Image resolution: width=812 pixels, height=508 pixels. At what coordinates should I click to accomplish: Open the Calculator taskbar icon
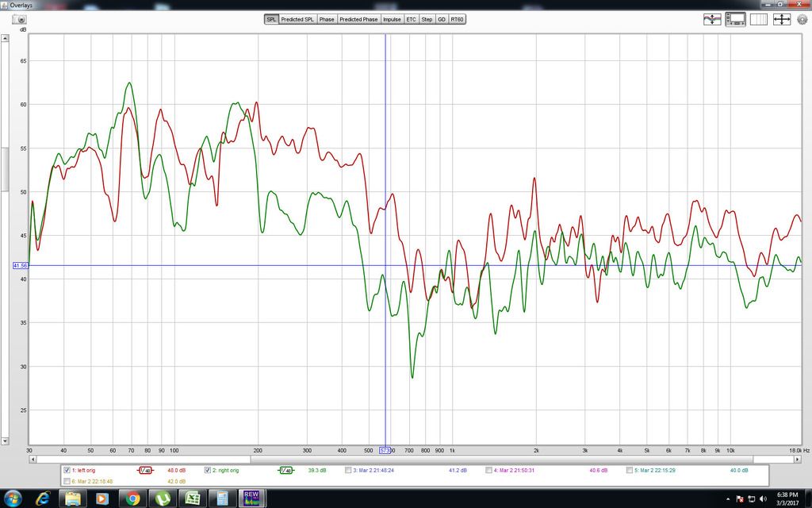(x=222, y=498)
